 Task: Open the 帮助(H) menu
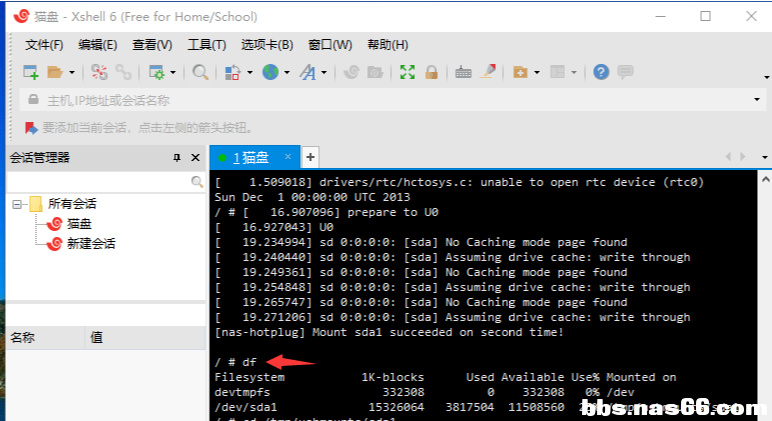click(x=388, y=45)
